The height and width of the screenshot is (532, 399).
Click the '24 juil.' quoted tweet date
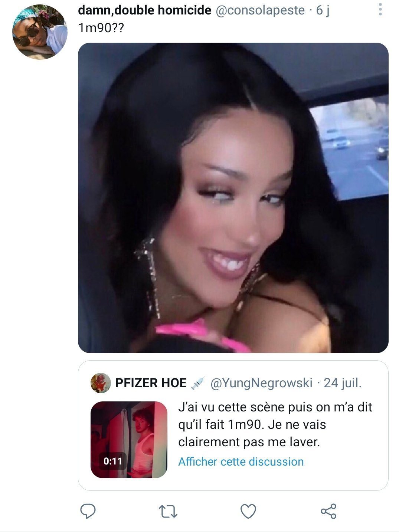point(343,383)
